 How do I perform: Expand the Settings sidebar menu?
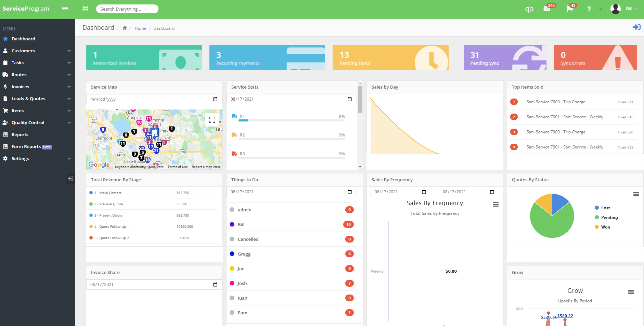pos(38,159)
